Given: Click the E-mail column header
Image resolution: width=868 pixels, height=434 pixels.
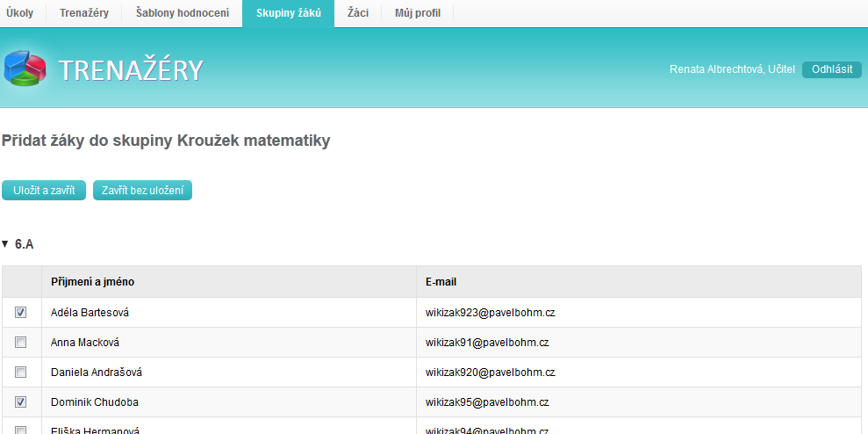Looking at the screenshot, I should [441, 282].
